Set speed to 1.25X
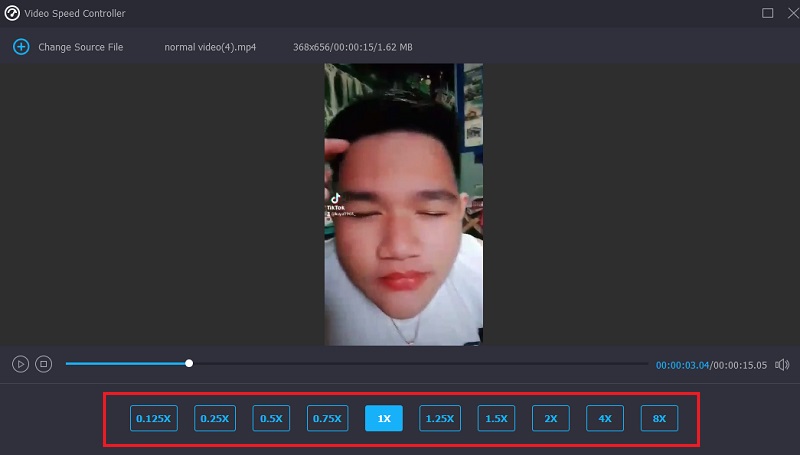Screen dimensions: 800x455 [x=440, y=419]
